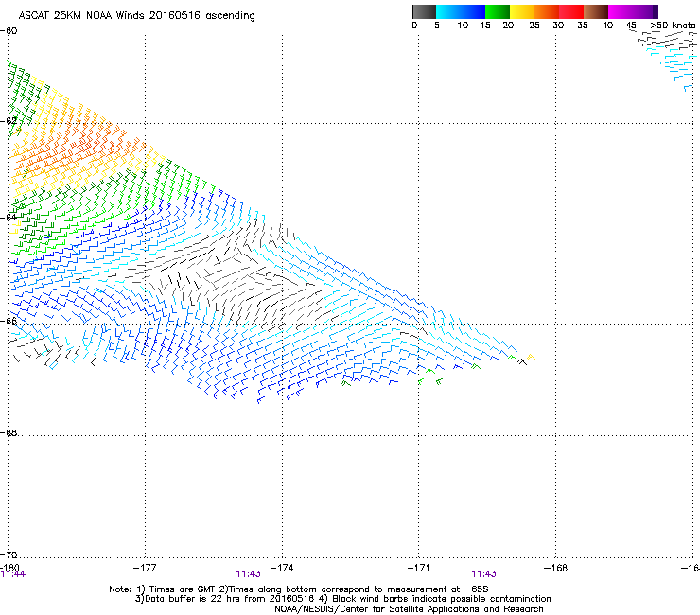The width and height of the screenshot is (700, 615).
Task: Click the 'NOAA/NESDIS/Center for Satellite Applications and Research' credit
Action: pos(409,609)
